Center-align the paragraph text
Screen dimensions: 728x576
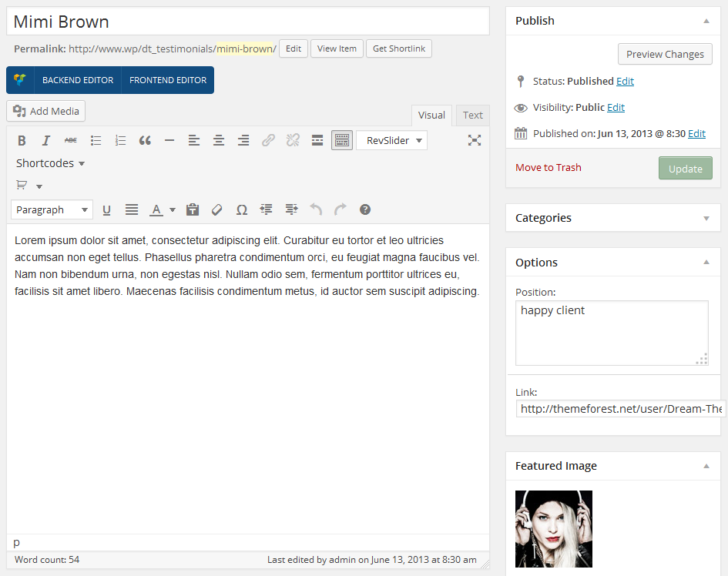(x=219, y=140)
